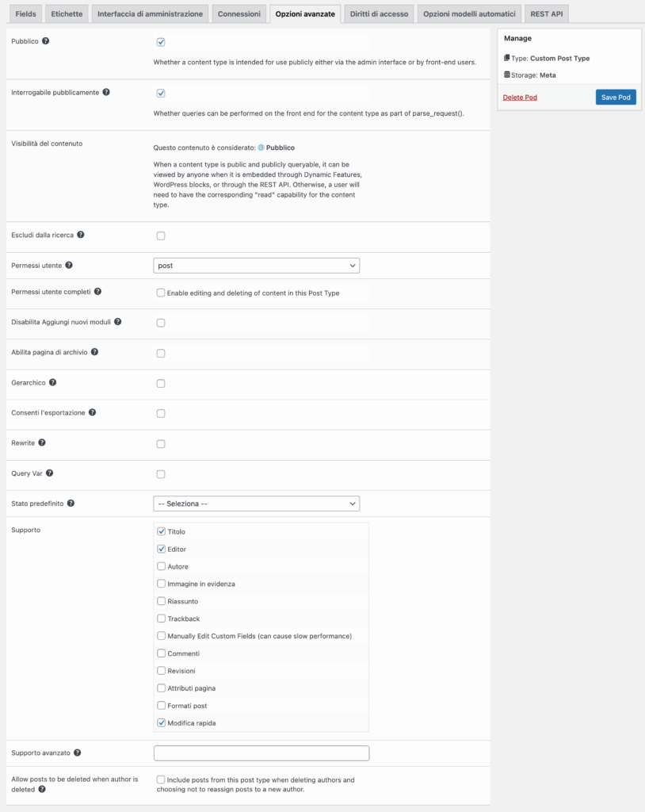Tick the Rewrite checkbox

click(161, 444)
